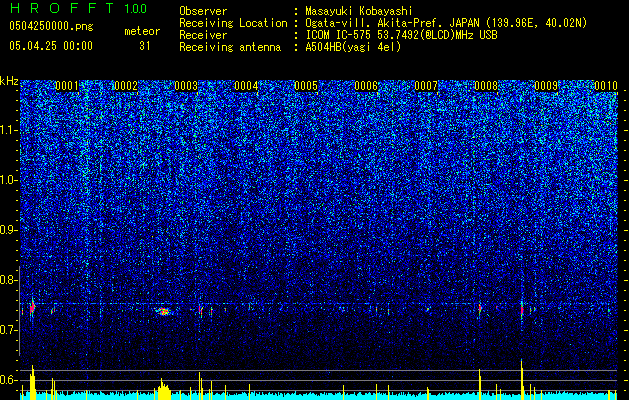Select antenna value A504HB(yagi 4el)
629x400 pixels.
[353, 47]
